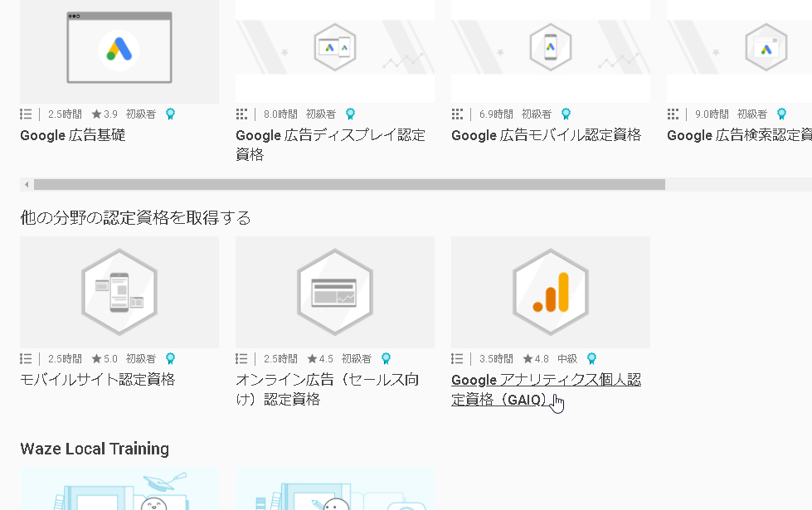The width and height of the screenshot is (812, 510).
Task: Click the horizontal scrollbar thumb in the course carousel
Action: click(348, 184)
